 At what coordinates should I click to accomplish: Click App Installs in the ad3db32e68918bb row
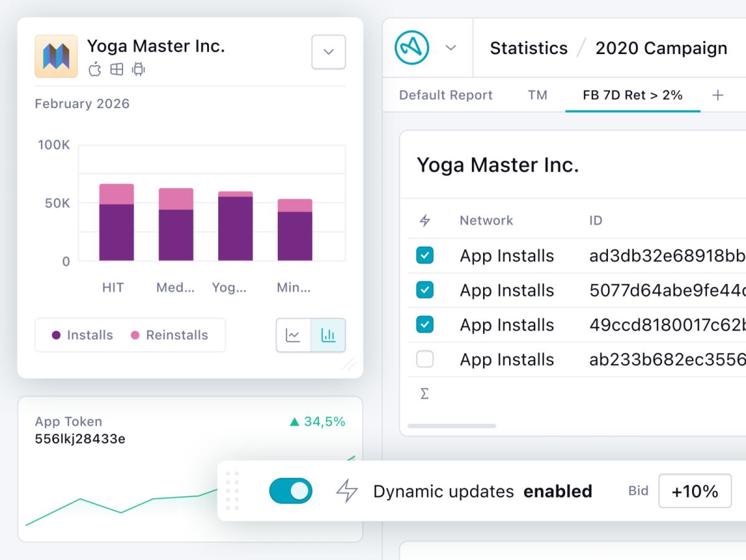click(x=507, y=256)
